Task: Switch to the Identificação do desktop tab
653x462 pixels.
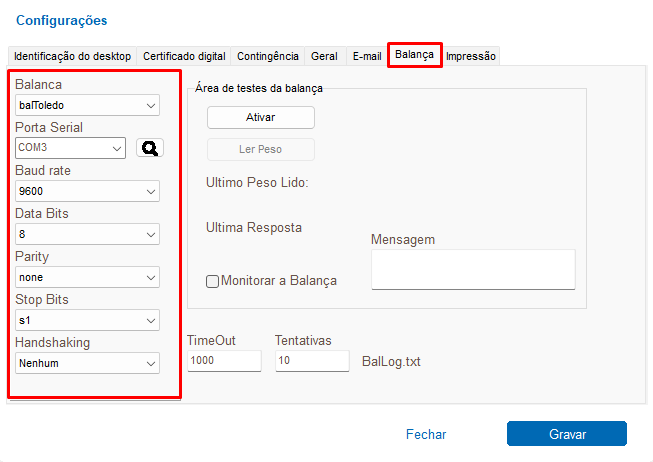Action: (72, 56)
